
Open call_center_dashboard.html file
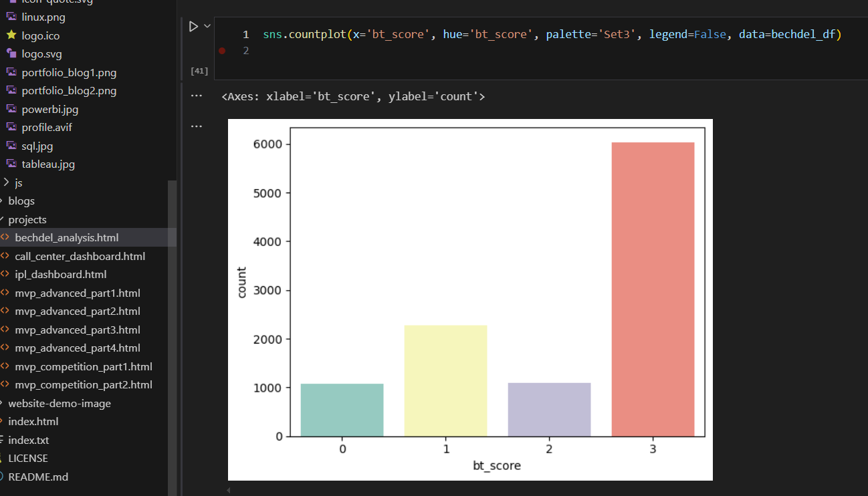pyautogui.click(x=80, y=256)
